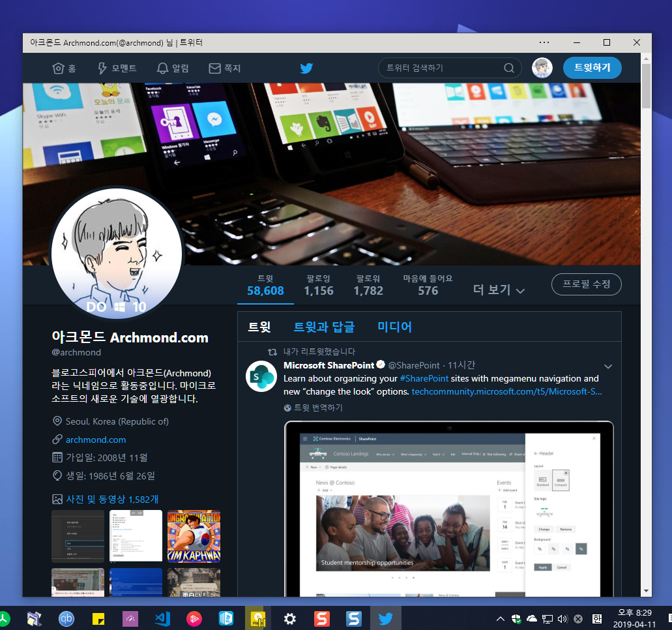The width and height of the screenshot is (672, 630).
Task: Open the volume speaker tray icon
Action: 562,619
